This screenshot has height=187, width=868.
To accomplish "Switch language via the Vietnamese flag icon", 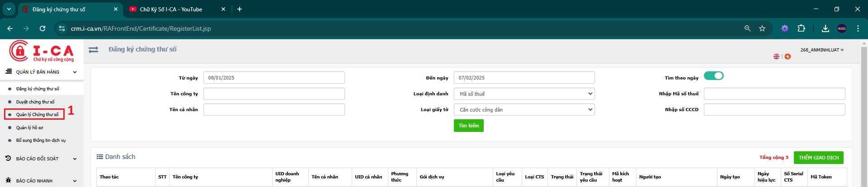I will (788, 56).
